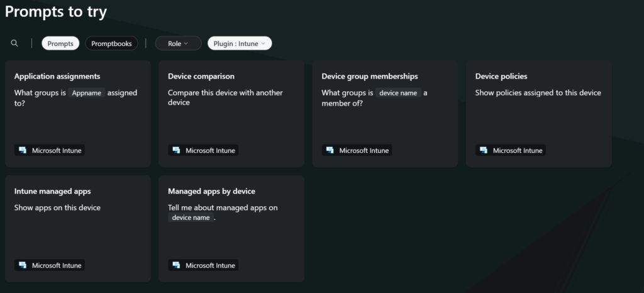Screen dimensions: 644x293
Task: Click the 'Prompts to try' heading
Action: 56,11
